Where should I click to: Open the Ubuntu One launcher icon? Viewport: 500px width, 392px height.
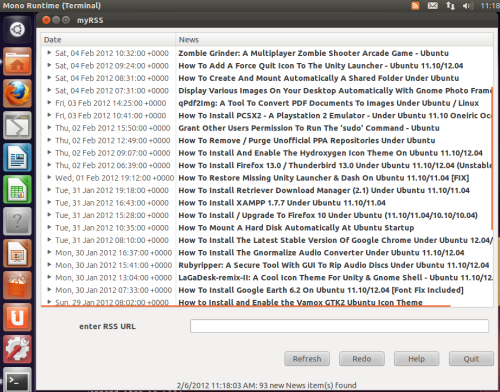click(17, 317)
